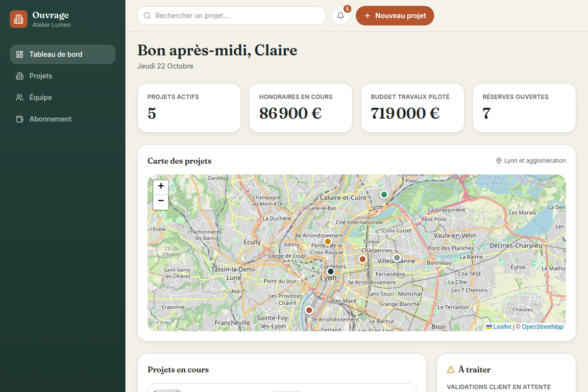Viewport: 588px width, 392px height.
Task: Select the orange map marker near Charpennes
Action: coord(363,259)
